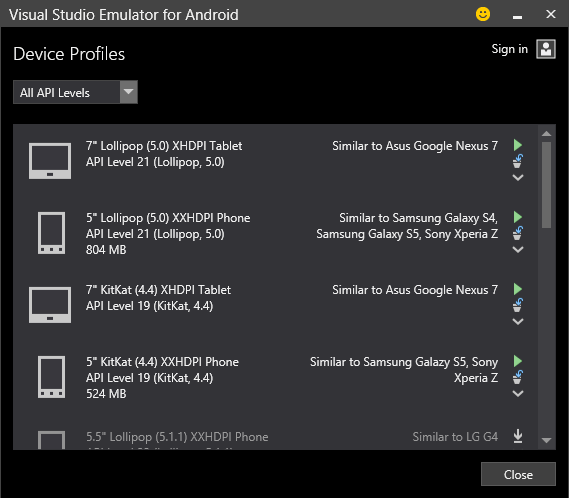570x498 pixels.
Task: Select the 5" Lollipop phone device icon
Action: pyautogui.click(x=52, y=233)
